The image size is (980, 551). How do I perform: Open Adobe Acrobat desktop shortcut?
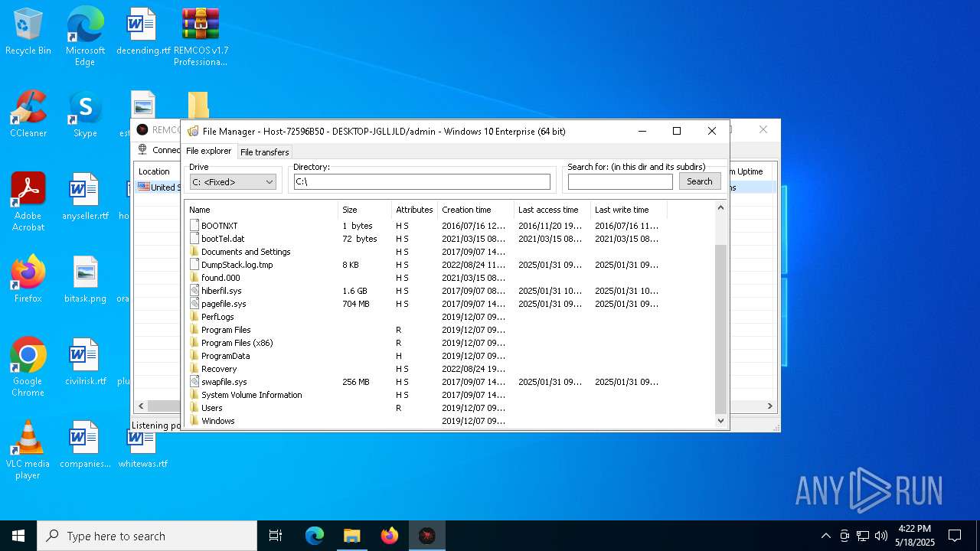pyautogui.click(x=28, y=202)
